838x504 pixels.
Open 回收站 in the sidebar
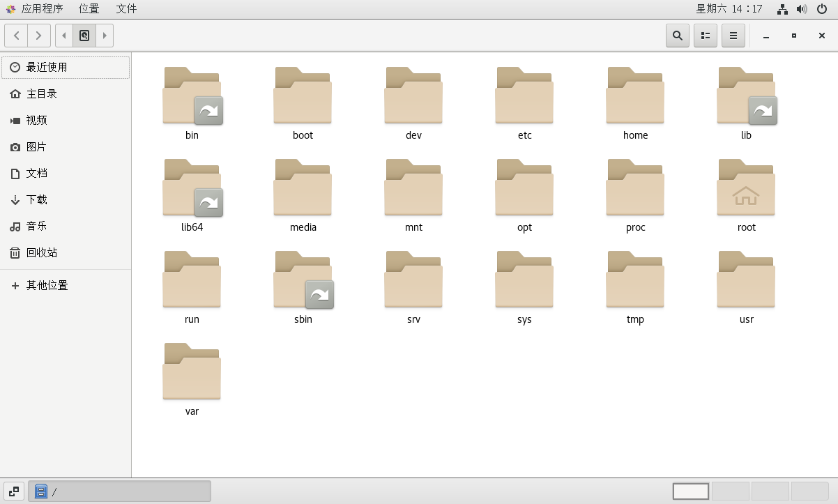pyautogui.click(x=42, y=253)
